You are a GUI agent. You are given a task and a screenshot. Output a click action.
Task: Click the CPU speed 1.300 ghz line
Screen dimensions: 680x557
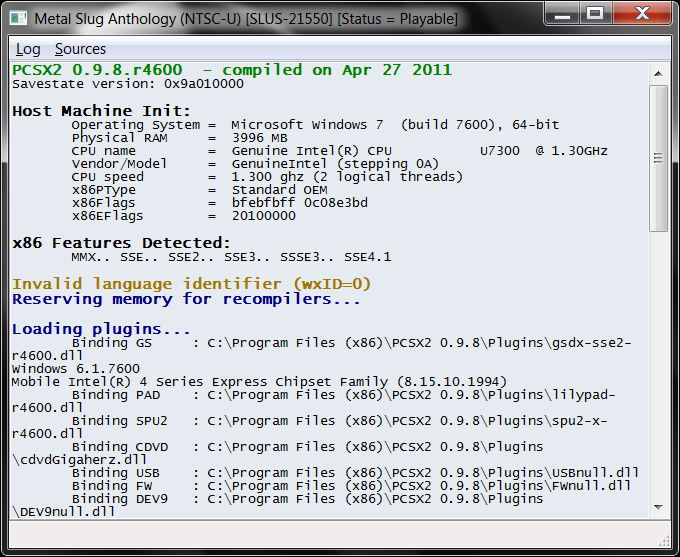point(267,177)
